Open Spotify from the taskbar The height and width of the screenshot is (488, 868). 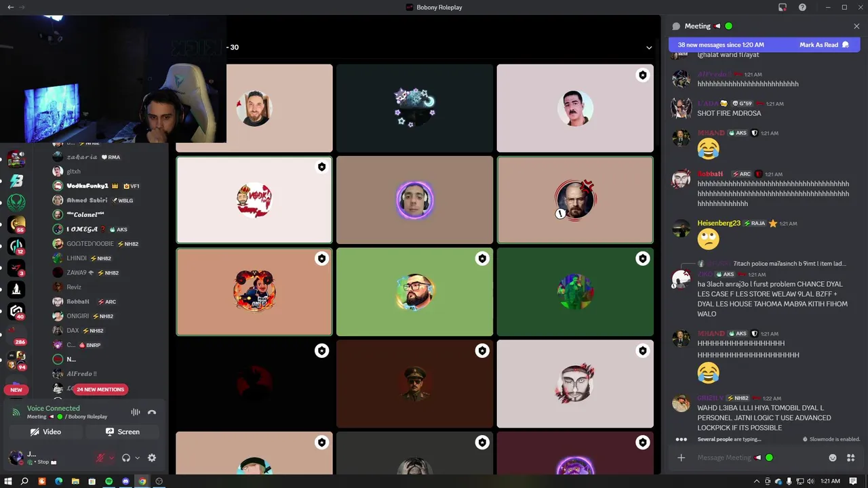(108, 481)
